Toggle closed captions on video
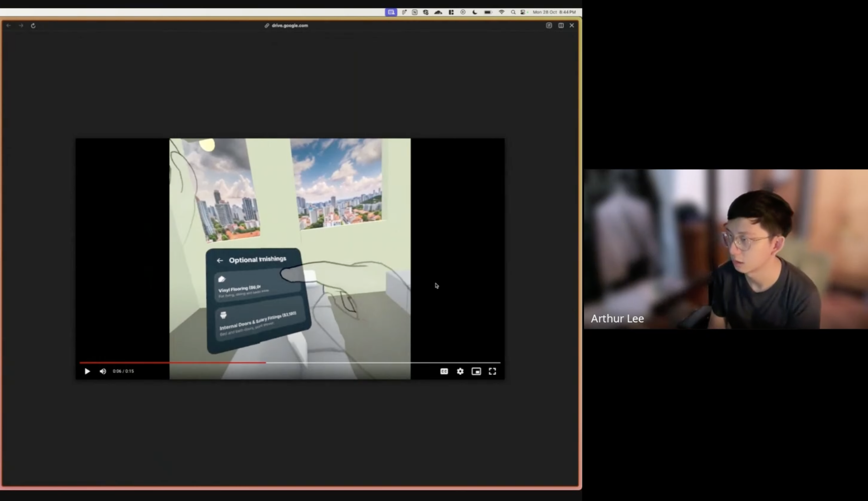Viewport: 868px width, 501px height. point(444,371)
